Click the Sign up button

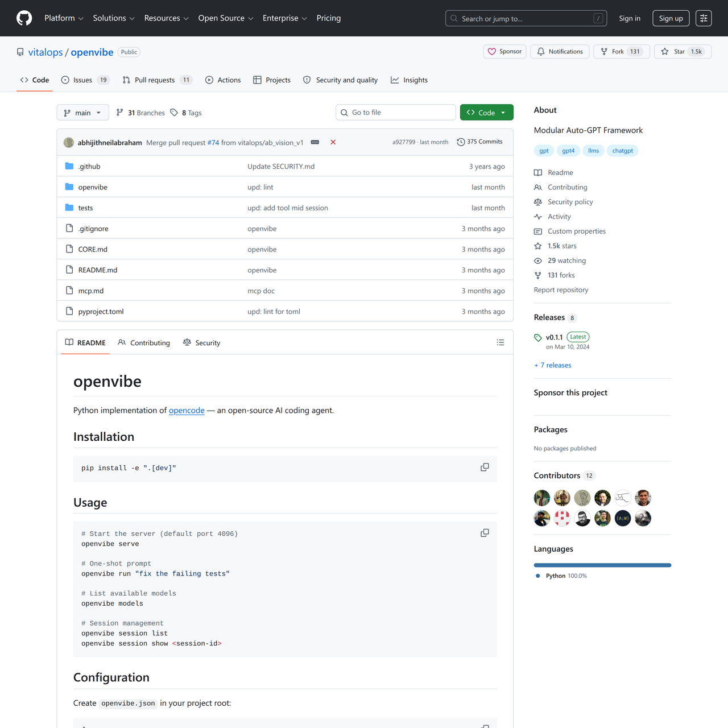pyautogui.click(x=671, y=18)
